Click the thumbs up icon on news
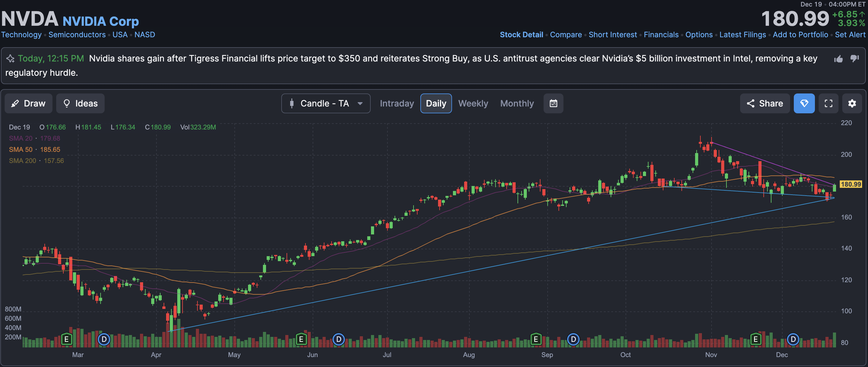This screenshot has width=868, height=367. click(x=838, y=59)
